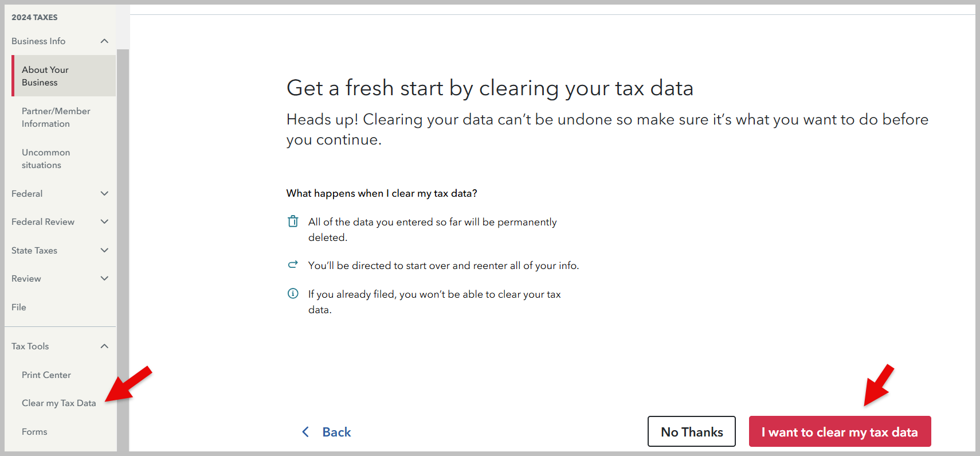
Task: Click the sidebar vertical scrollbar
Action: (123, 229)
